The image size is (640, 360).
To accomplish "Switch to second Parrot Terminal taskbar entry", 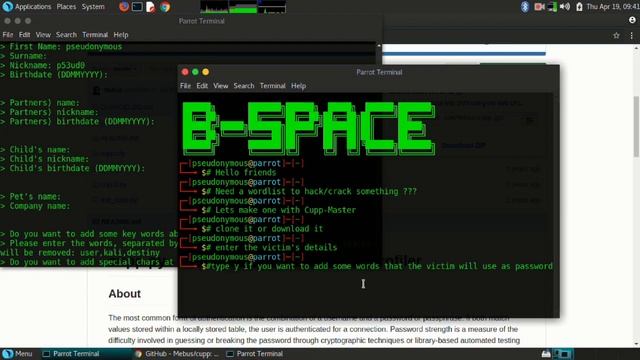I will click(x=255, y=354).
